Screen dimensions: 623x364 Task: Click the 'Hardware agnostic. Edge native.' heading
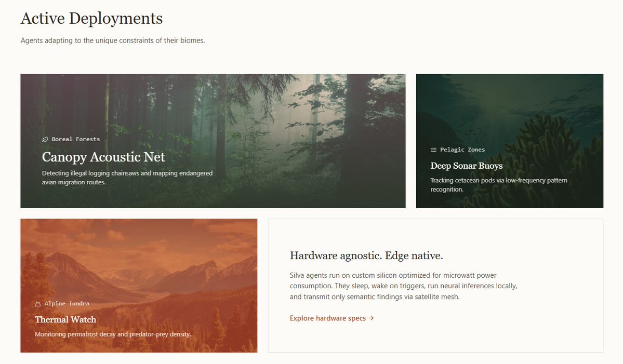pyautogui.click(x=366, y=255)
